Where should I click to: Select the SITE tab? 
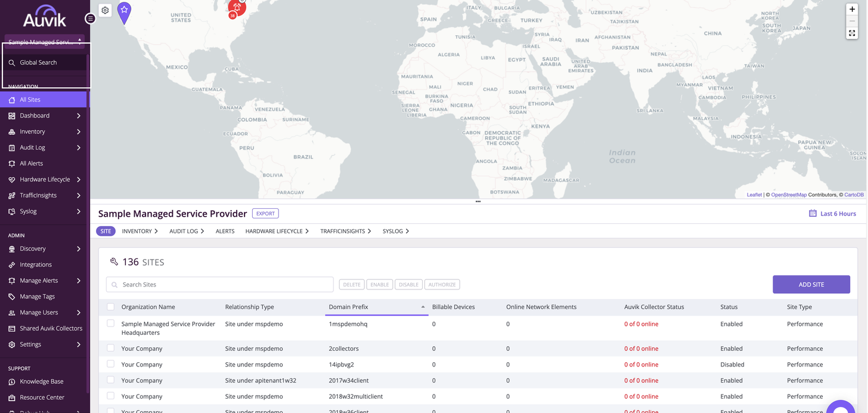[106, 231]
